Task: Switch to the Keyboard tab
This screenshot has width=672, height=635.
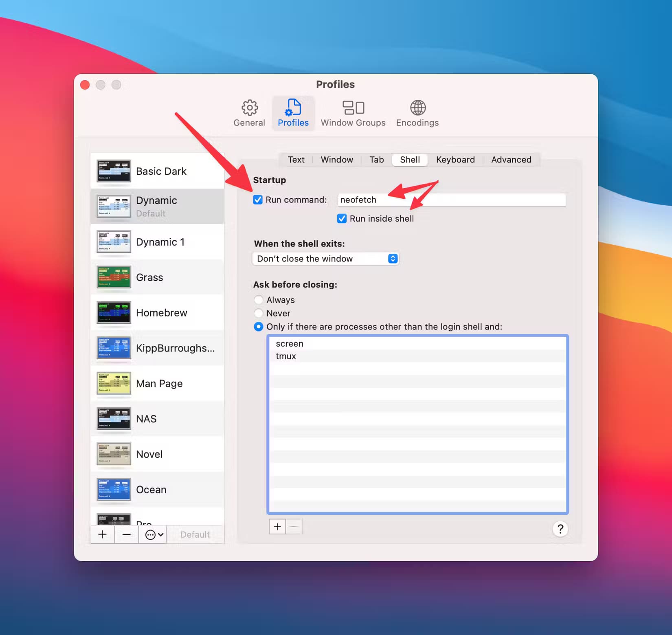Action: [x=455, y=160]
